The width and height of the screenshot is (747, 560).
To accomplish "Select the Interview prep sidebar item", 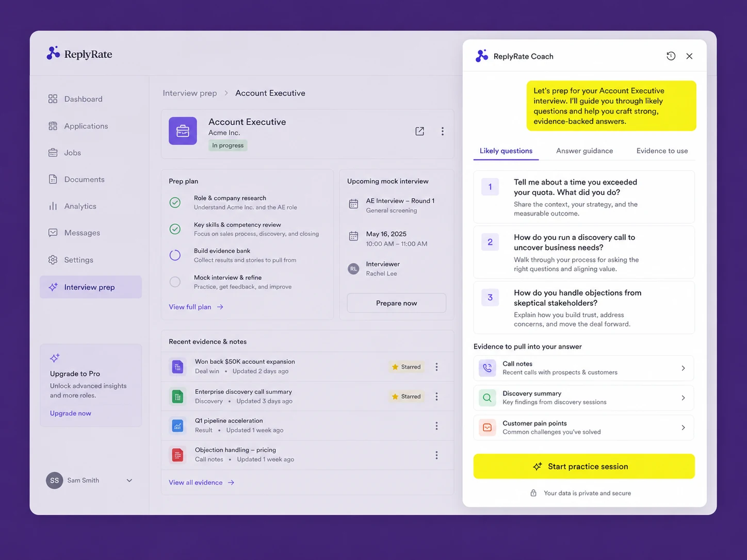I will 90,287.
